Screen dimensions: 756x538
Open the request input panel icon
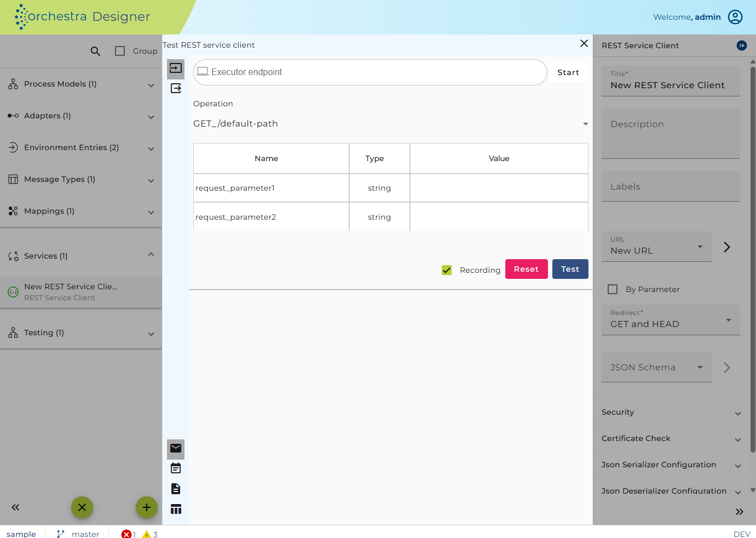pyautogui.click(x=176, y=68)
